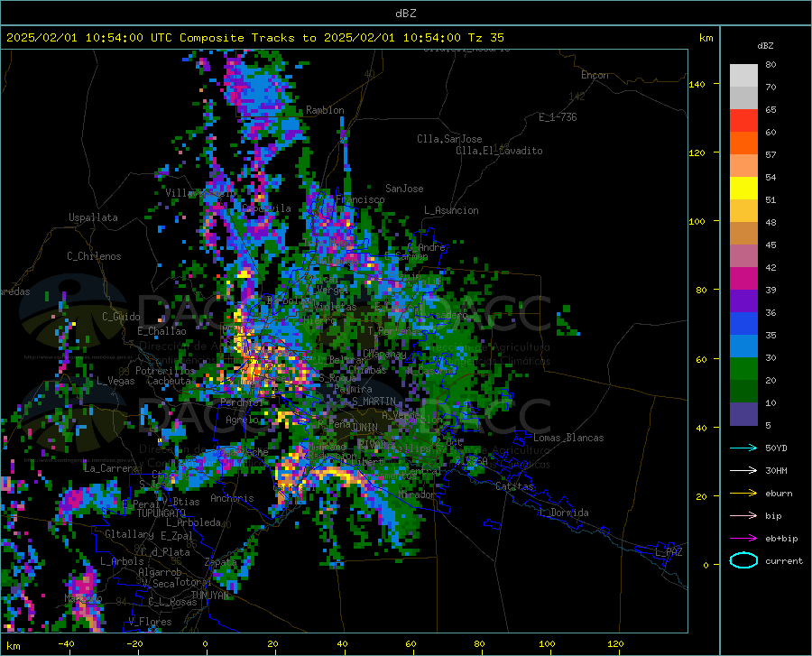Click the 'current' legend label
Viewport: 812px width, 656px height.
(x=783, y=560)
